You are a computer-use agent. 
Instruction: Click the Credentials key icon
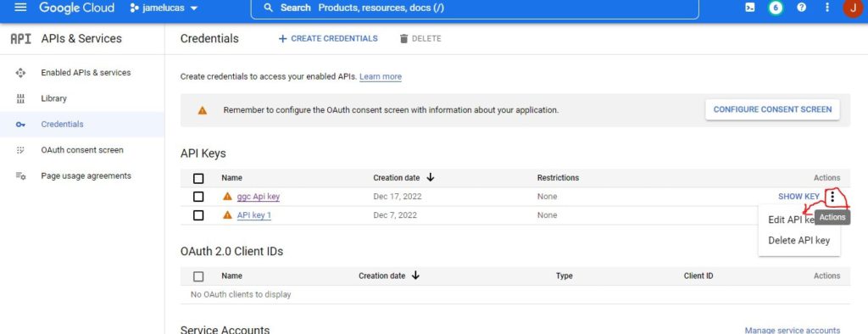point(20,125)
